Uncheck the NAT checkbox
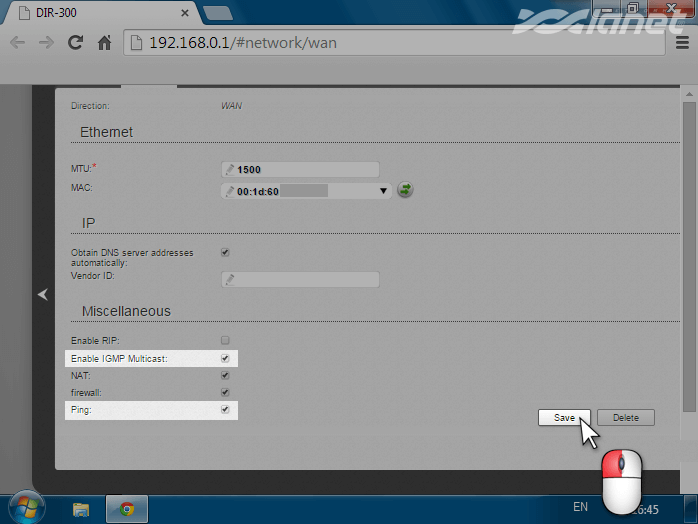Screen dimensions: 698x524 225,375
